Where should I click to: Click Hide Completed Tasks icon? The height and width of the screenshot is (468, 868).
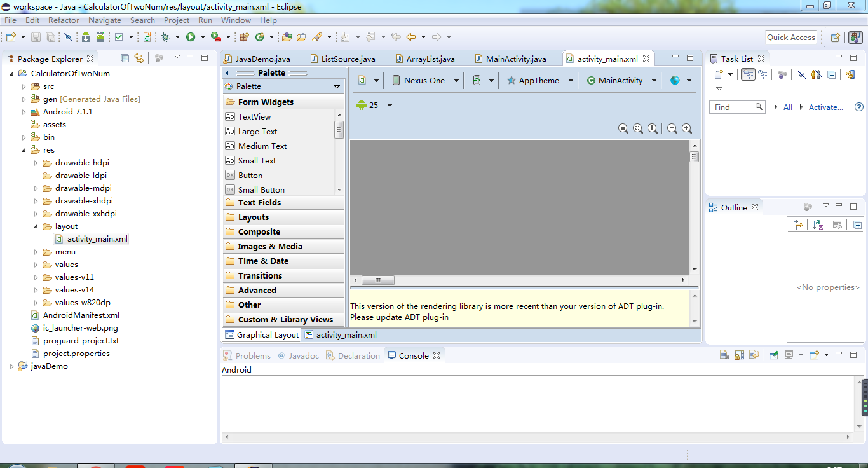(x=802, y=74)
